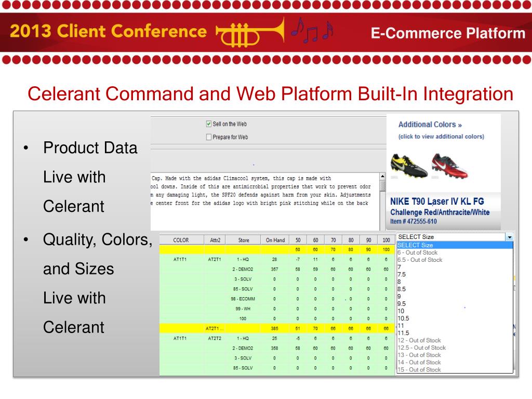The image size is (532, 399).
Task: Select the '99 - WH' store cell
Action: coord(243,309)
